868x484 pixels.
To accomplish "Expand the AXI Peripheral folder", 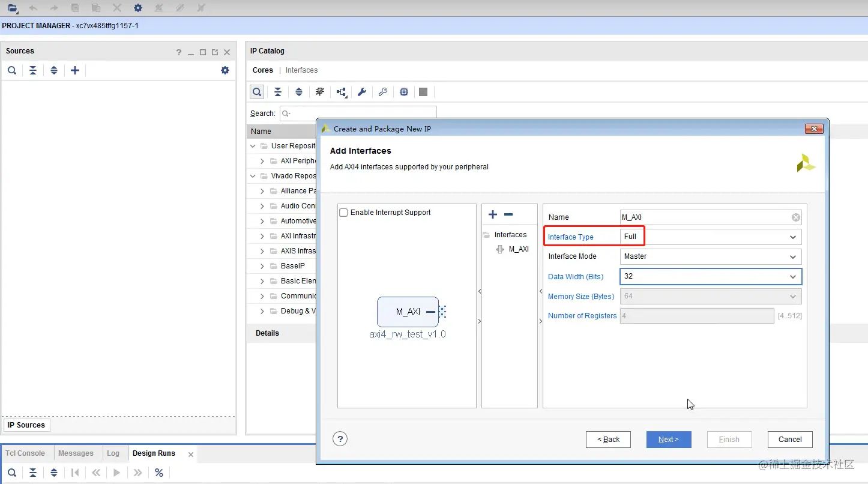I will 262,161.
